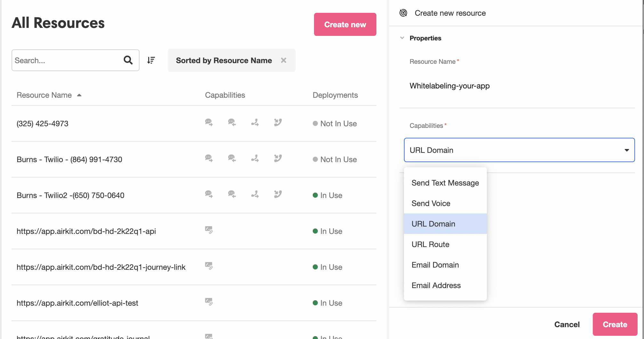Click In Use status for bd-hd-2k22q1-api
The width and height of the screenshot is (644, 339).
coord(327,231)
